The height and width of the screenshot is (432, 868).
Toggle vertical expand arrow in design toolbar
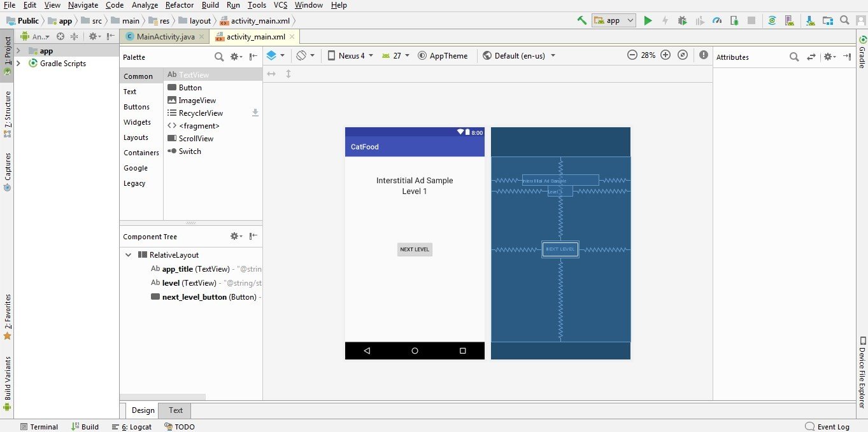pyautogui.click(x=288, y=74)
